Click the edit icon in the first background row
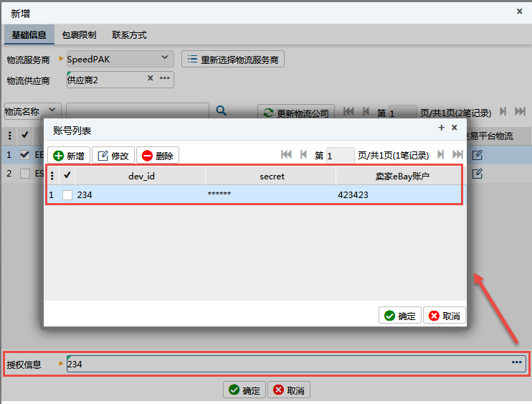This screenshot has width=532, height=404. coord(477,154)
